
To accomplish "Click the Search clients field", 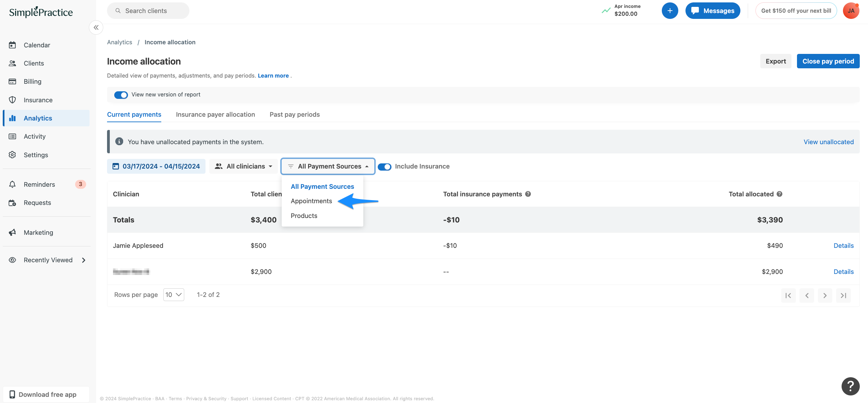I will pyautogui.click(x=148, y=11).
